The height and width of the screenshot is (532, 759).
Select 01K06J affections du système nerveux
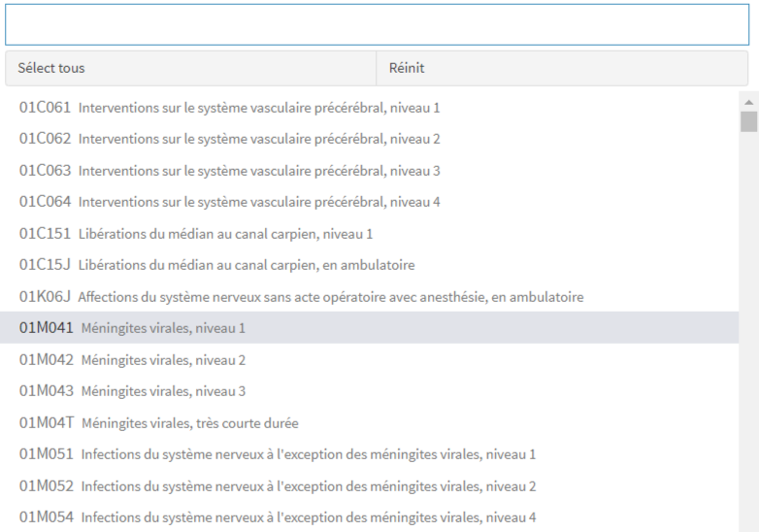tap(301, 297)
